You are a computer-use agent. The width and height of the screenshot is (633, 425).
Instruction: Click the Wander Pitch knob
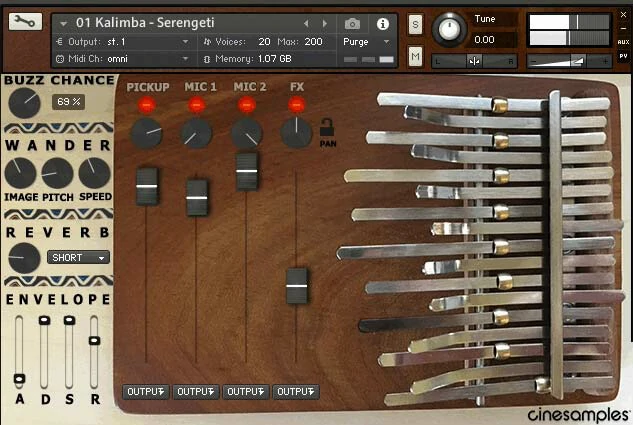tap(57, 173)
